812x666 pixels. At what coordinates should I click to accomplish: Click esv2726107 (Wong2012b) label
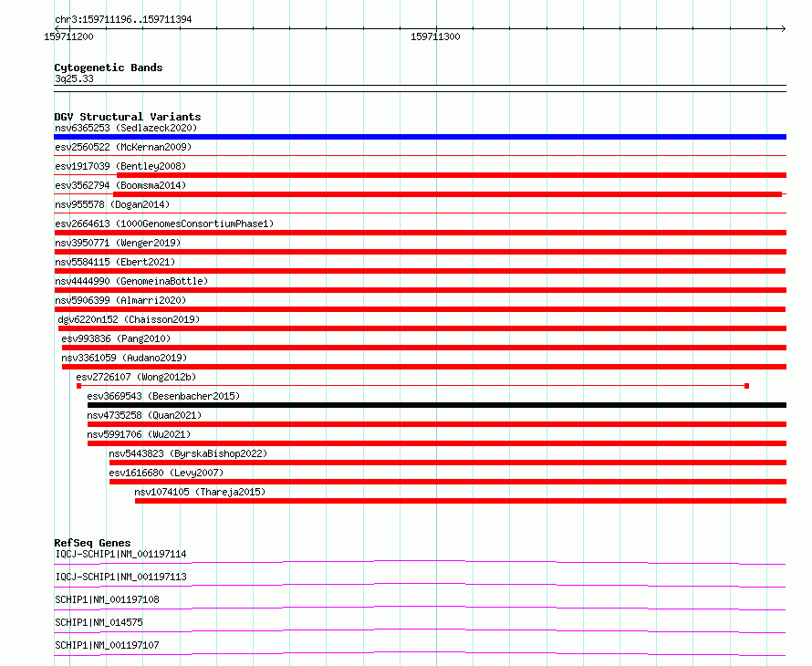click(x=136, y=377)
